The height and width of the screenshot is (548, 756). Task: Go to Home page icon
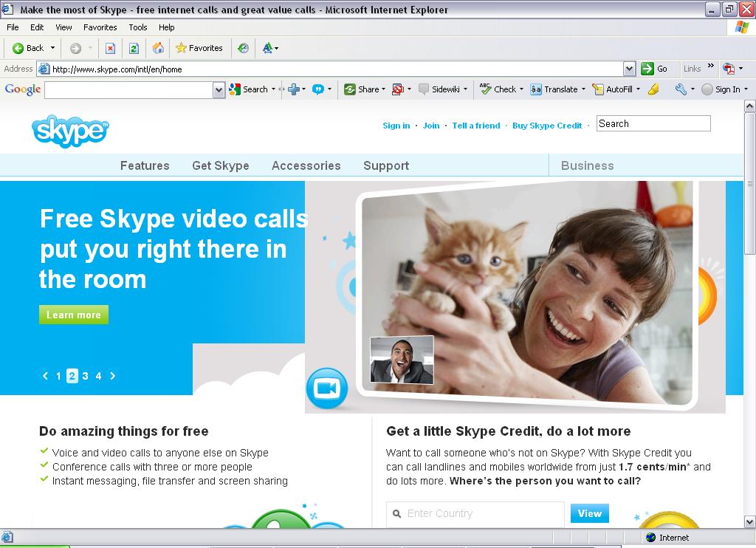pos(158,48)
